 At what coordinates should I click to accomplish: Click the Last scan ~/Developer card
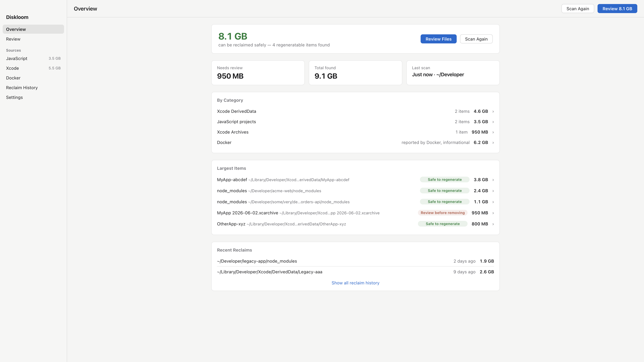(453, 73)
